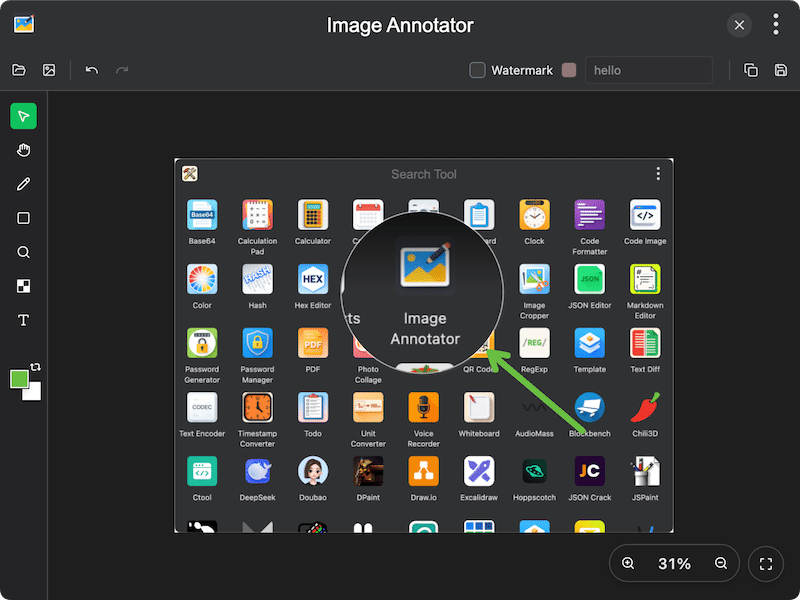Click the loaded screenshot on the canvas
This screenshot has height=600, width=800.
[423, 345]
